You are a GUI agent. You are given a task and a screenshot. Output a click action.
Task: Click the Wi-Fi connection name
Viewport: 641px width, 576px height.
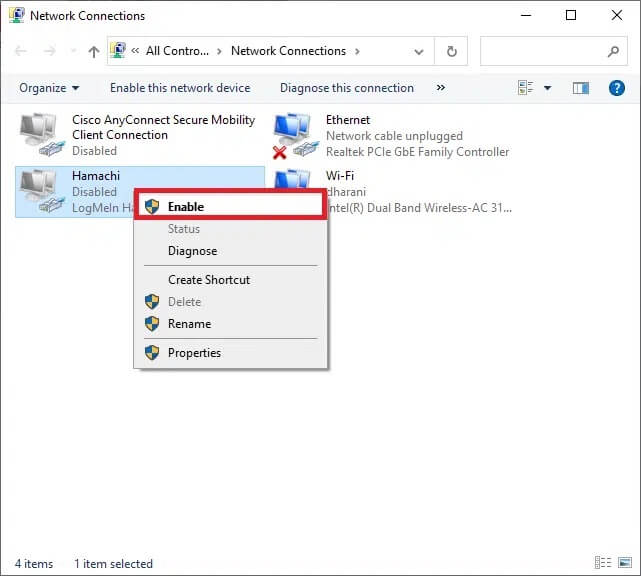tap(340, 176)
